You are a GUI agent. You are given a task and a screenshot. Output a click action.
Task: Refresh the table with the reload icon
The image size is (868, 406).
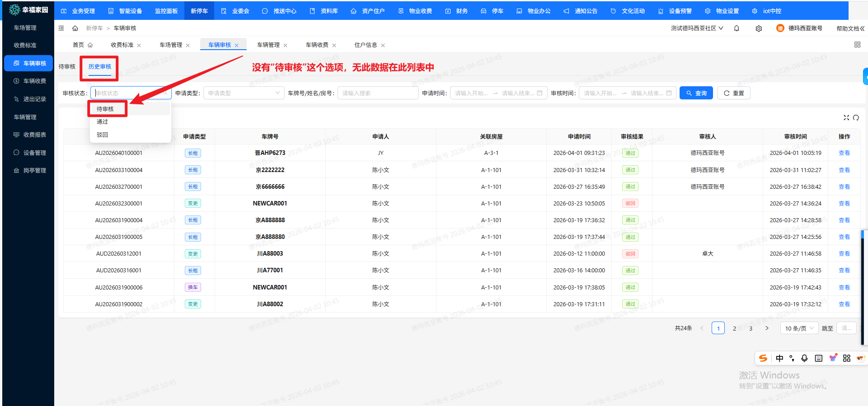[x=856, y=118]
